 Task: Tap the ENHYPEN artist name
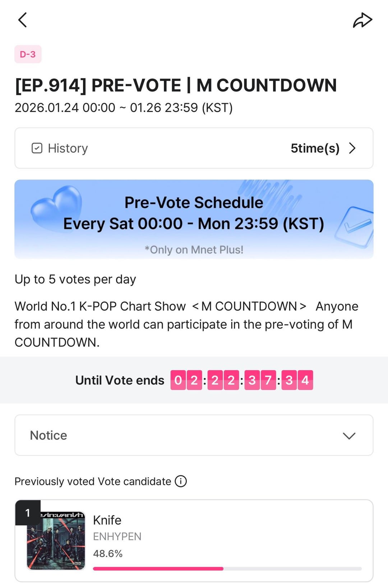(x=117, y=537)
